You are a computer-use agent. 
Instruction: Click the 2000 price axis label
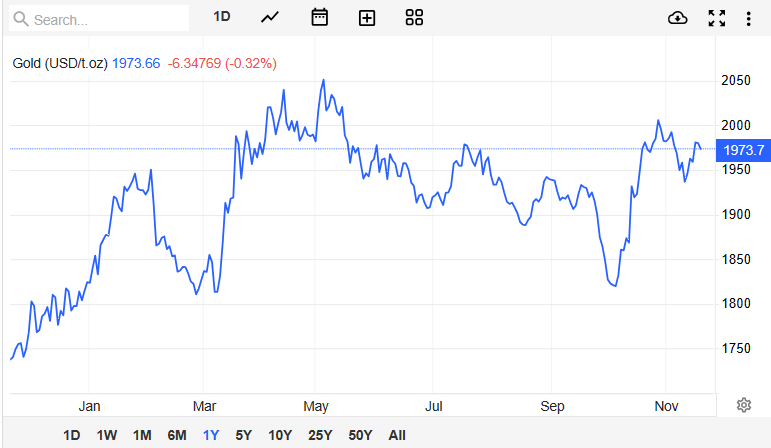(x=736, y=125)
